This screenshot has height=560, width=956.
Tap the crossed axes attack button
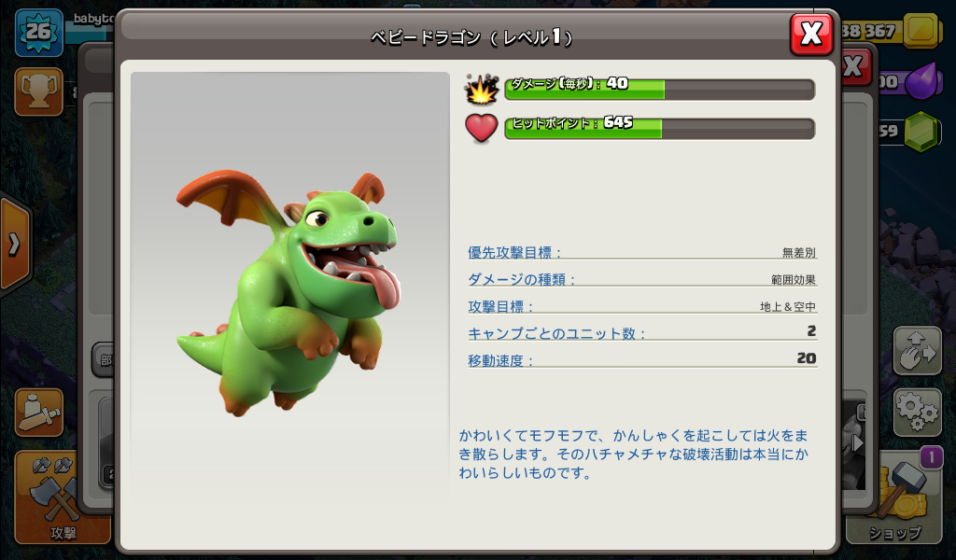(x=63, y=497)
